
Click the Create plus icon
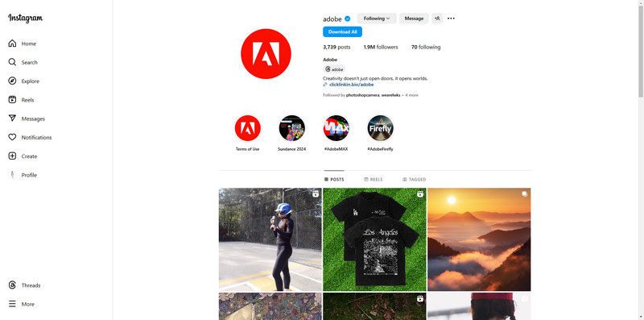[x=12, y=156]
